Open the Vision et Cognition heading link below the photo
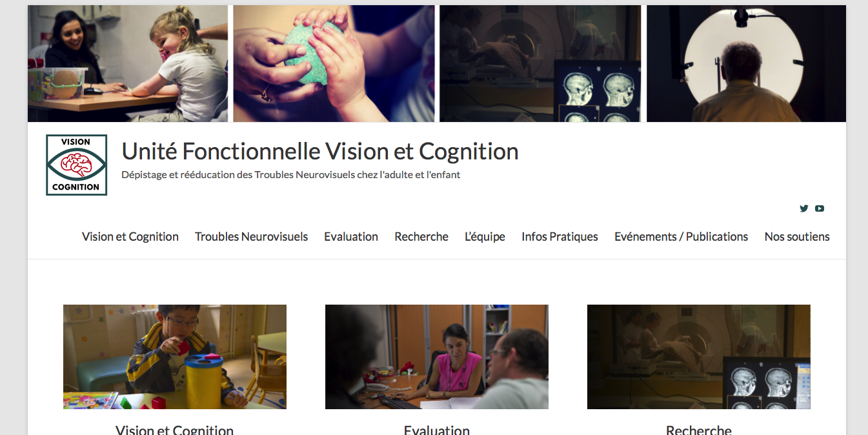This screenshot has height=435, width=868. point(175,430)
